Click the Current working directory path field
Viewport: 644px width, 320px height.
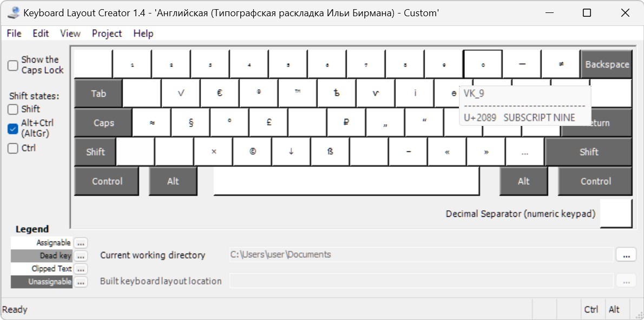click(421, 255)
